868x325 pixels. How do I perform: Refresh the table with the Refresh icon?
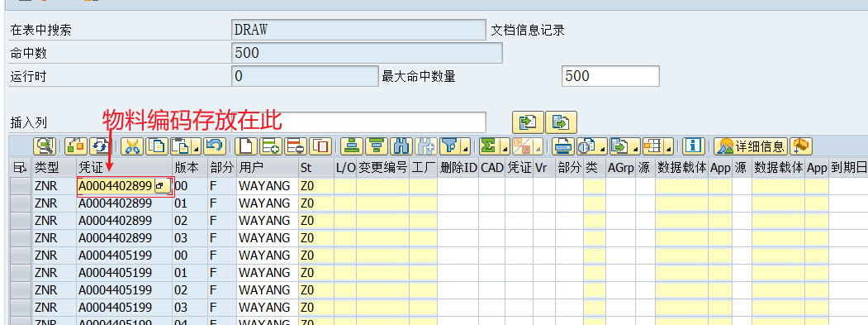(x=100, y=146)
